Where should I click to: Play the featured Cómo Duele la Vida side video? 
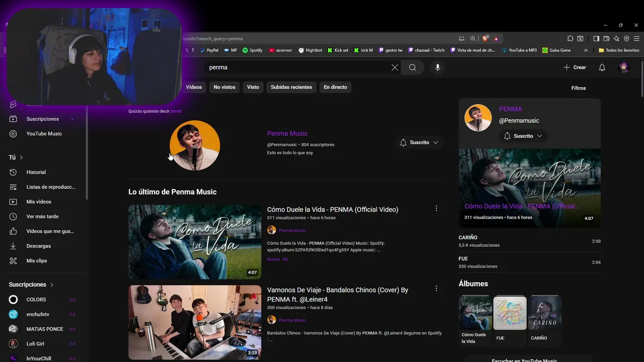point(530,188)
